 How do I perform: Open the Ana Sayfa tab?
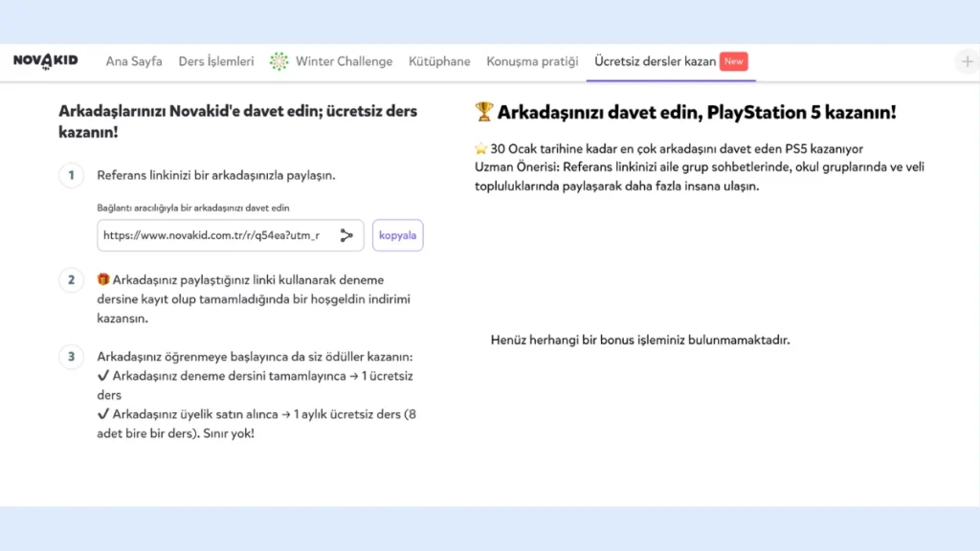[x=134, y=61]
